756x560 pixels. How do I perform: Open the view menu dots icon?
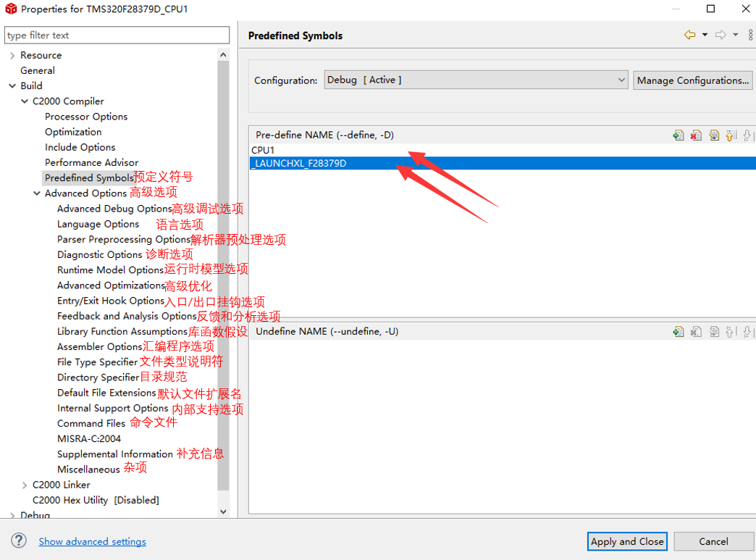click(x=750, y=35)
